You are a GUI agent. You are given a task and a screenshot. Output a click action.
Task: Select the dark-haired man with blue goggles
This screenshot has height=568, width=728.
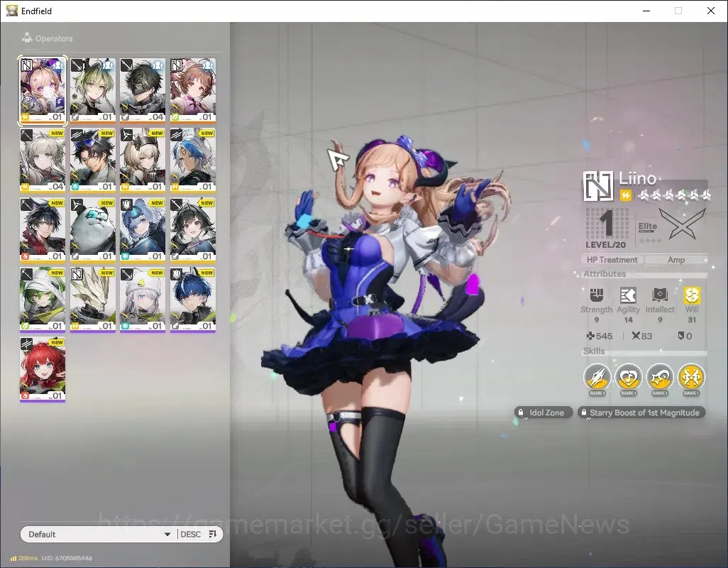tap(92, 160)
